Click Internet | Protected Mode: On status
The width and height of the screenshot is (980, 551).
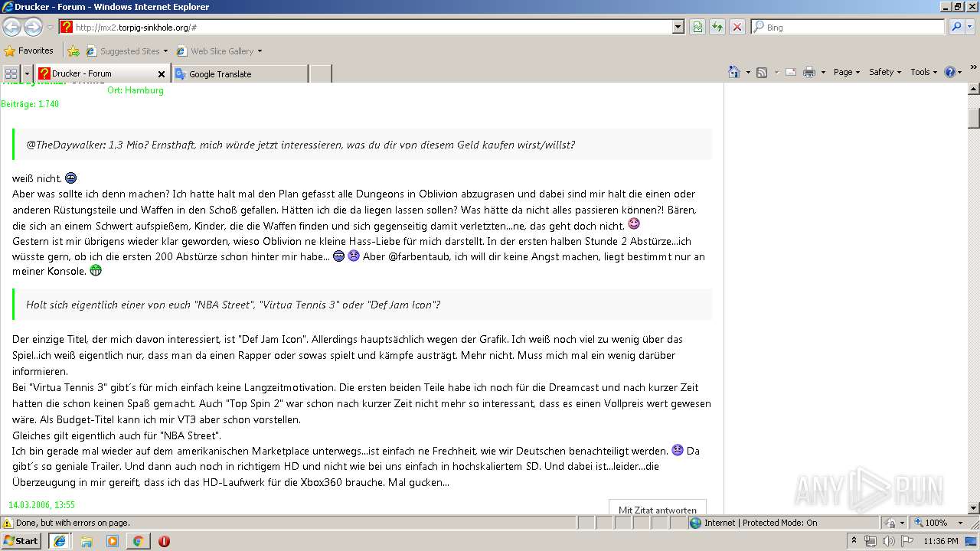(753, 523)
